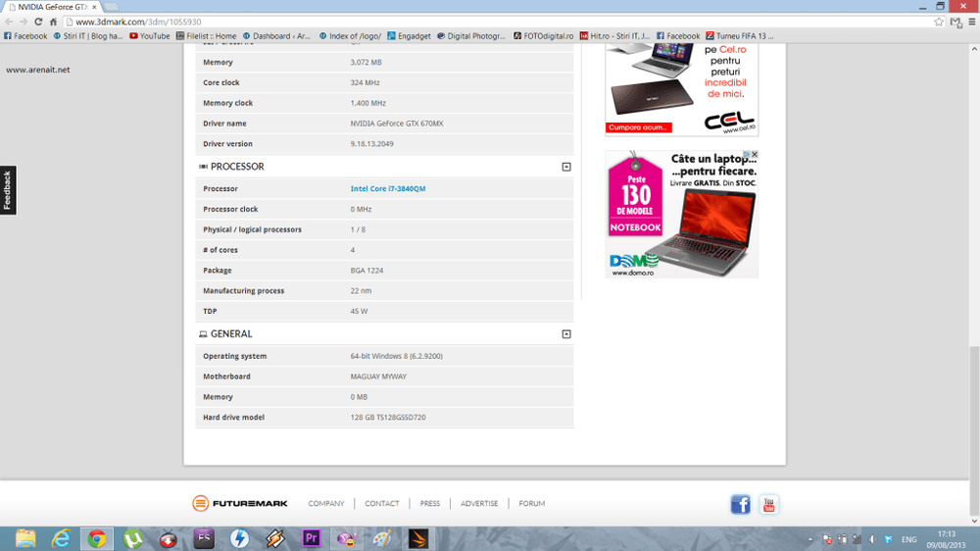Open the Feedback side tab
This screenshot has width=980, height=551.
[x=8, y=190]
